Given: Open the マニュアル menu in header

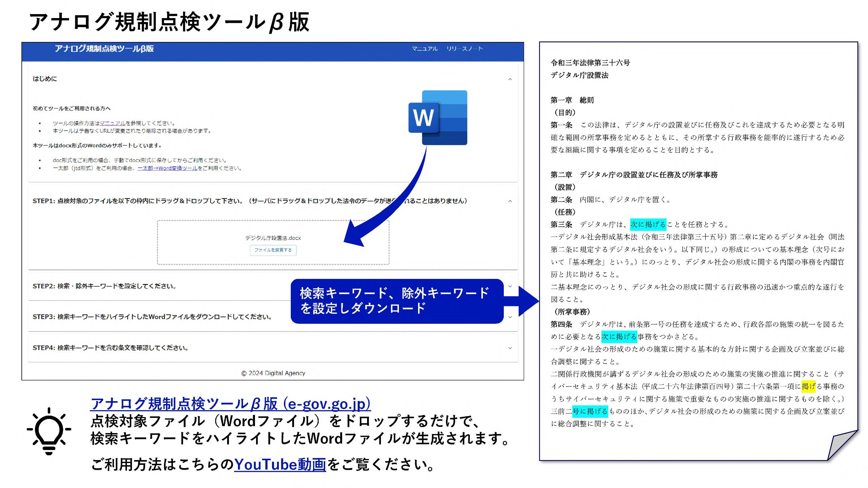Looking at the screenshot, I should click(425, 48).
